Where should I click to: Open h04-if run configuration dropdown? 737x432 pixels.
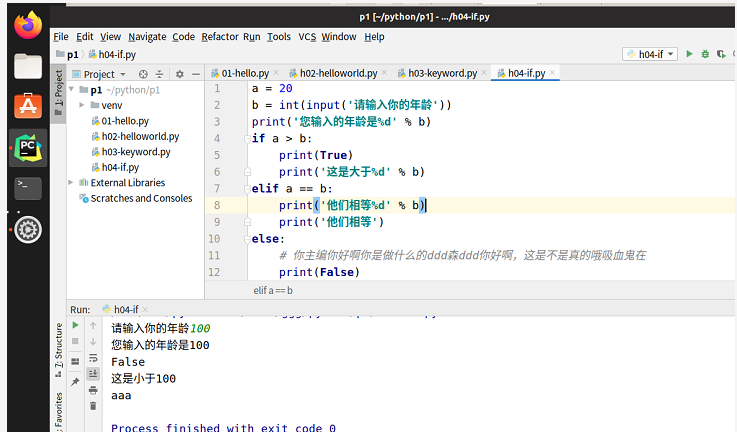click(x=649, y=54)
